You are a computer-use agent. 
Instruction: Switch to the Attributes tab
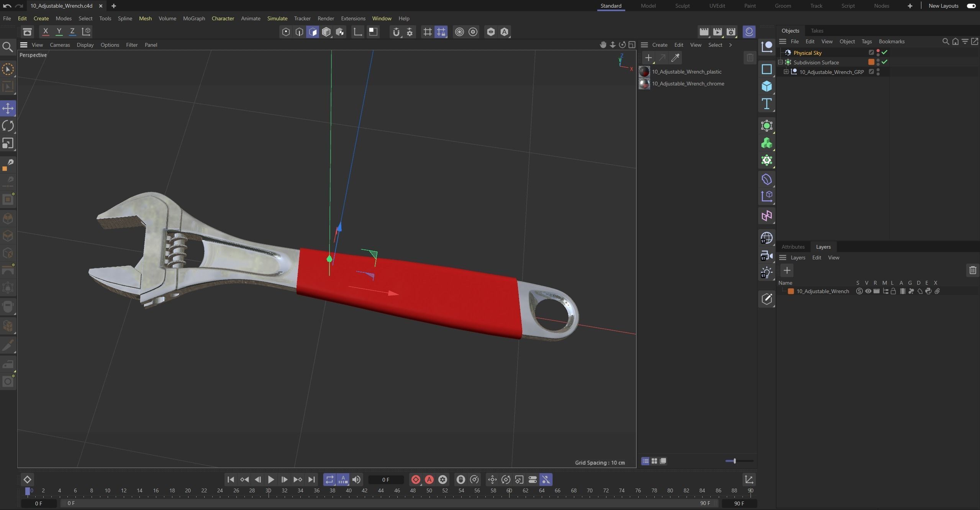coord(793,247)
